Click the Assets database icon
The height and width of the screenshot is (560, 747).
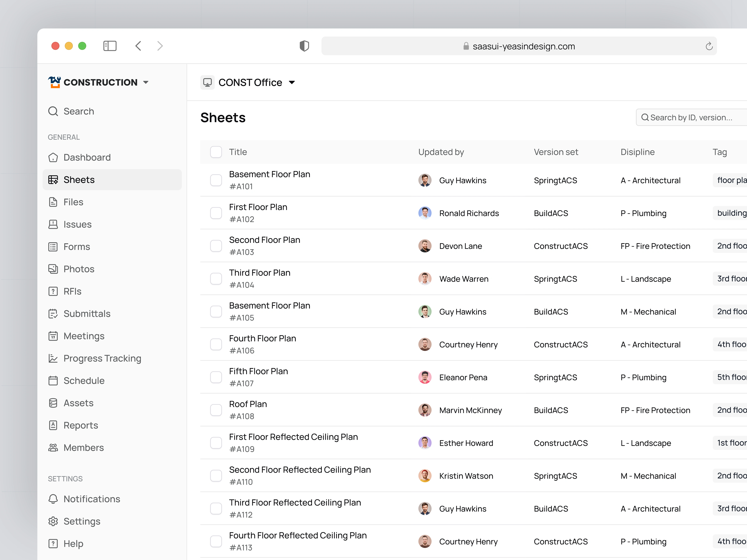tap(53, 403)
